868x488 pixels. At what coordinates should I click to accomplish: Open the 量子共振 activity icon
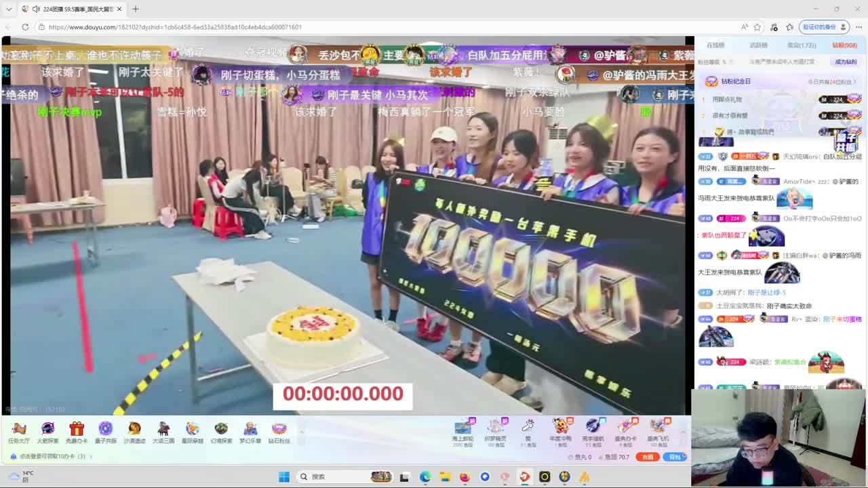(x=105, y=431)
